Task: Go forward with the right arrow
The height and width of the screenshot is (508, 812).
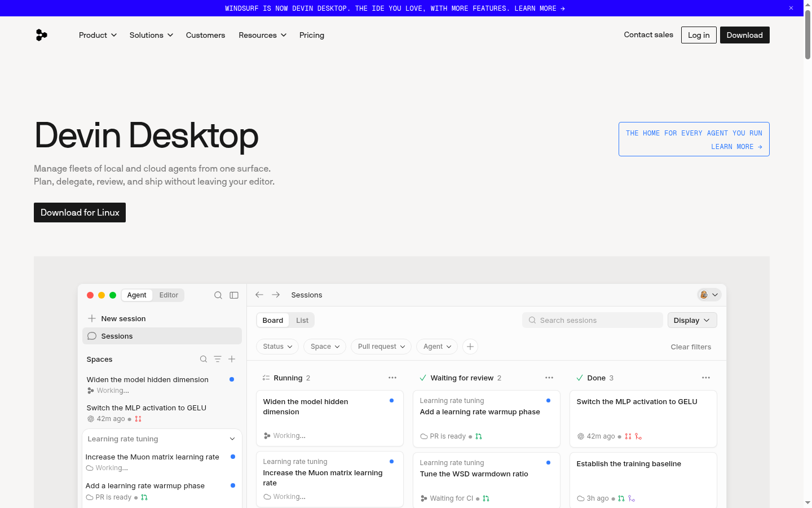Action: pos(276,295)
